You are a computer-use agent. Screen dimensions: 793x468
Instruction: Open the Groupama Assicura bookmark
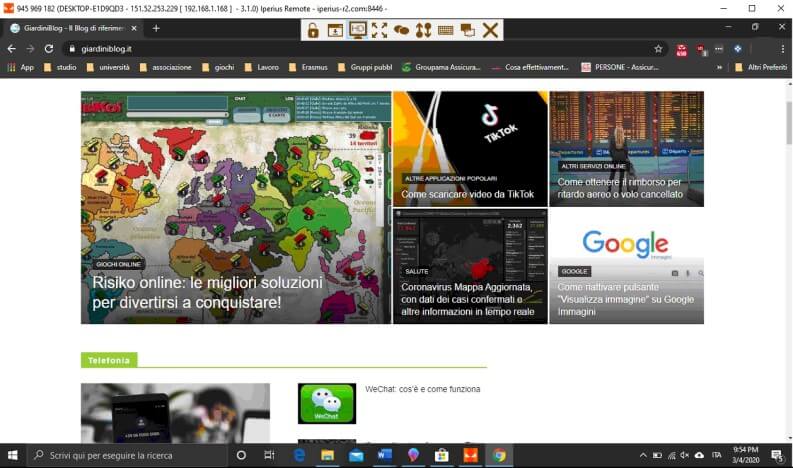[442, 67]
